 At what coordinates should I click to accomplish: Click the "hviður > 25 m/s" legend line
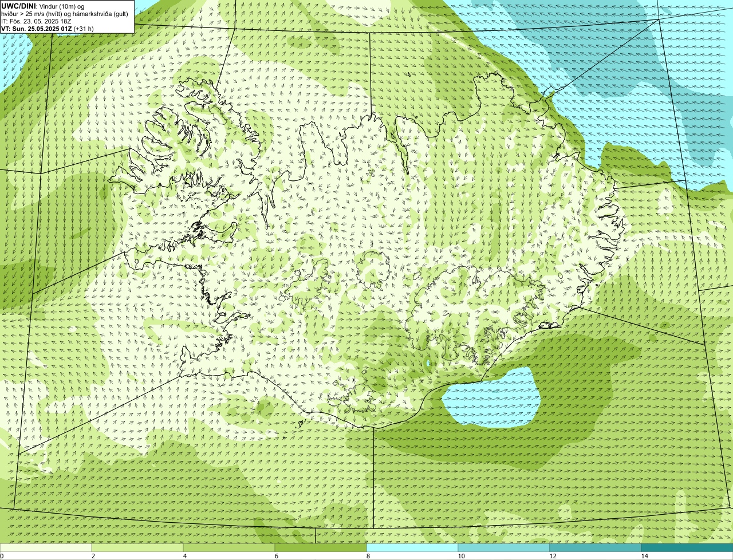coord(65,14)
